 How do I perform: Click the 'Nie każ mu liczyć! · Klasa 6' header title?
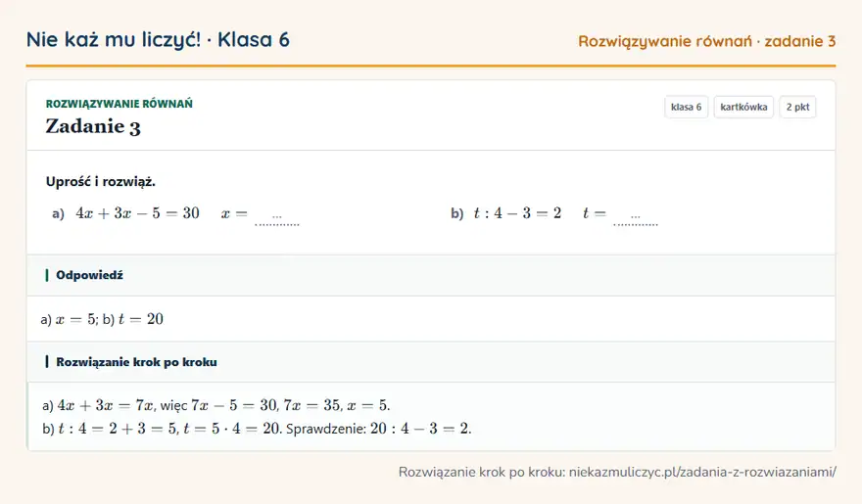click(158, 39)
